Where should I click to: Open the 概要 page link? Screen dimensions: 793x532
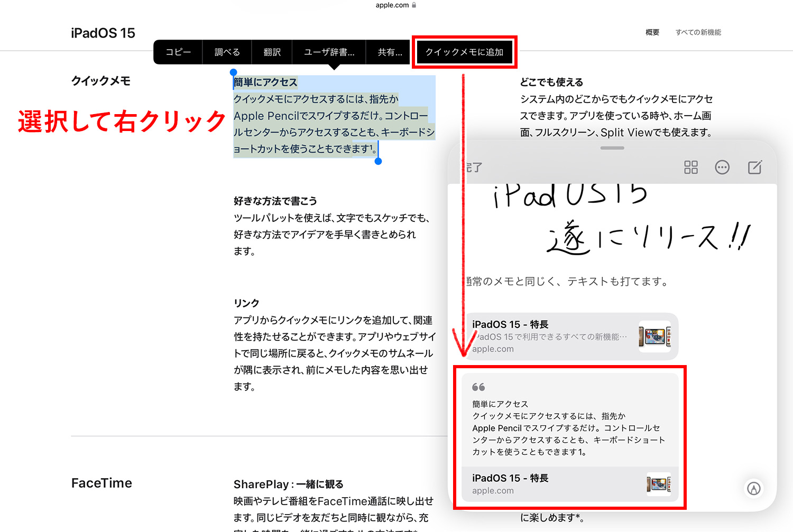(x=652, y=32)
